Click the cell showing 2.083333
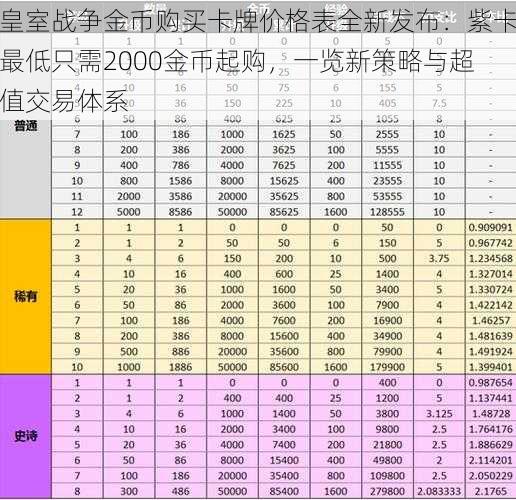Image resolution: width=516 pixels, height=500 pixels. tap(439, 491)
